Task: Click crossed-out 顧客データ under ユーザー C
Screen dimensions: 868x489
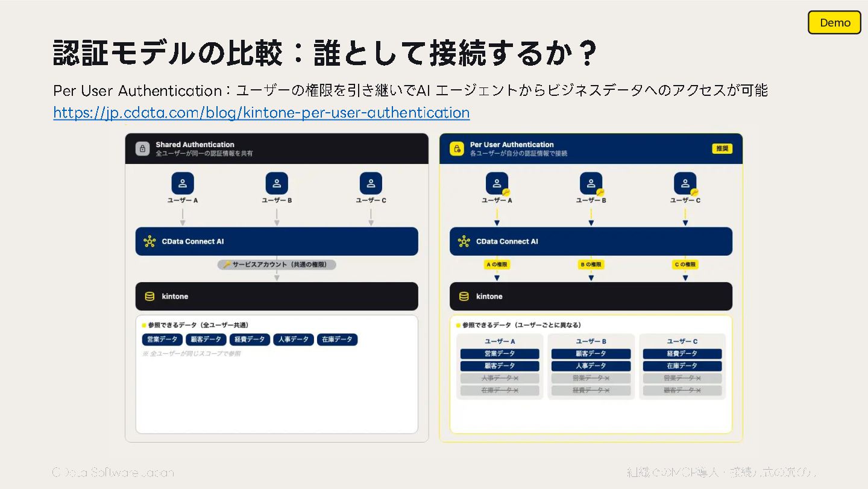Action: click(x=682, y=391)
